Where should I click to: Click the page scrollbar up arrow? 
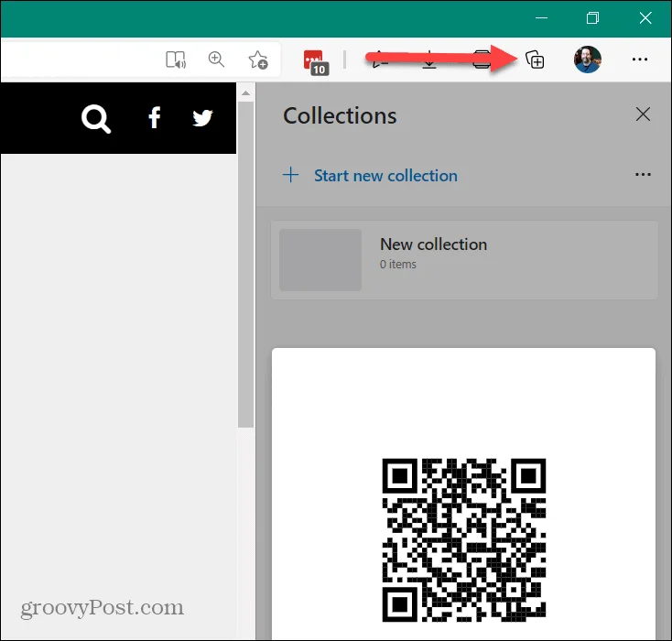click(245, 93)
